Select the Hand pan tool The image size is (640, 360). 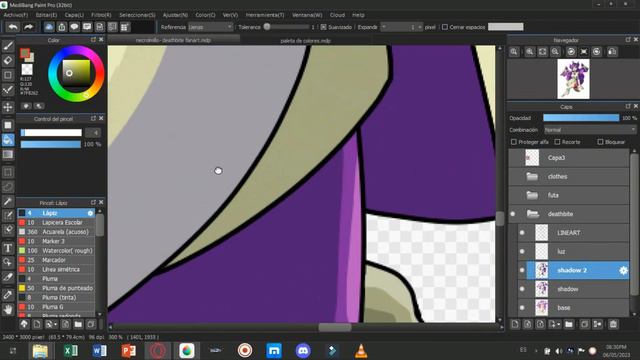point(8,309)
